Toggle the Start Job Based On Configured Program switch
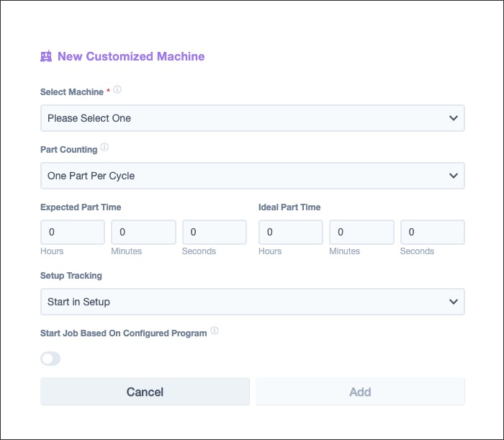 50,359
